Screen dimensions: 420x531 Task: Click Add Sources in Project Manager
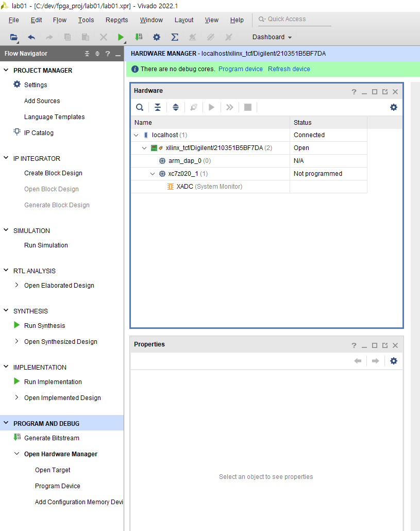coord(42,101)
